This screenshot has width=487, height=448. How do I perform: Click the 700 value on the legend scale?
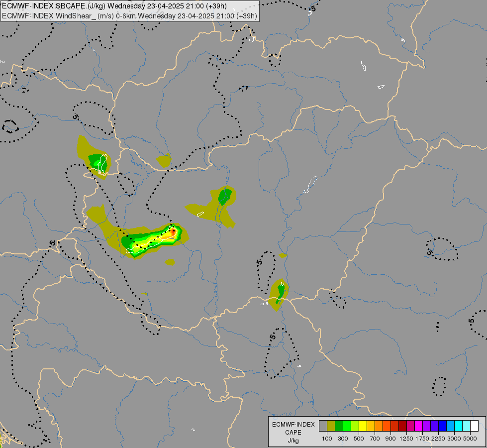click(x=375, y=439)
